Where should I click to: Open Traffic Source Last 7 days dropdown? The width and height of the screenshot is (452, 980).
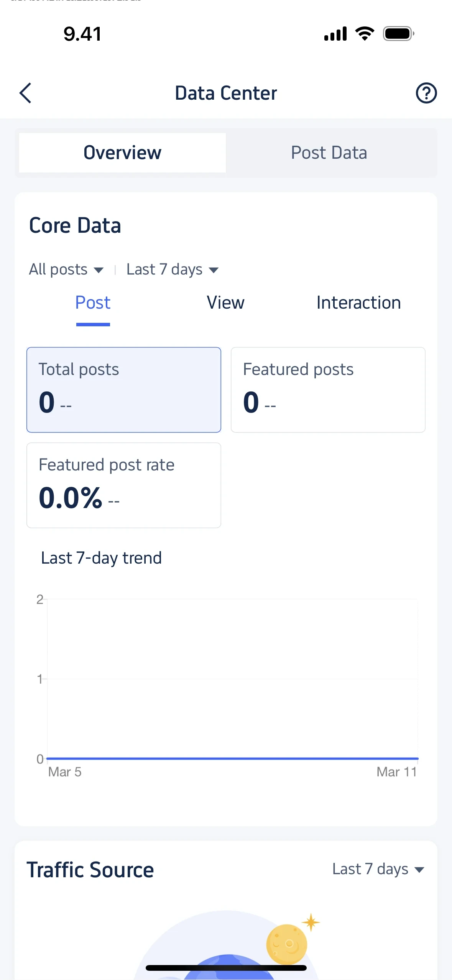378,869
